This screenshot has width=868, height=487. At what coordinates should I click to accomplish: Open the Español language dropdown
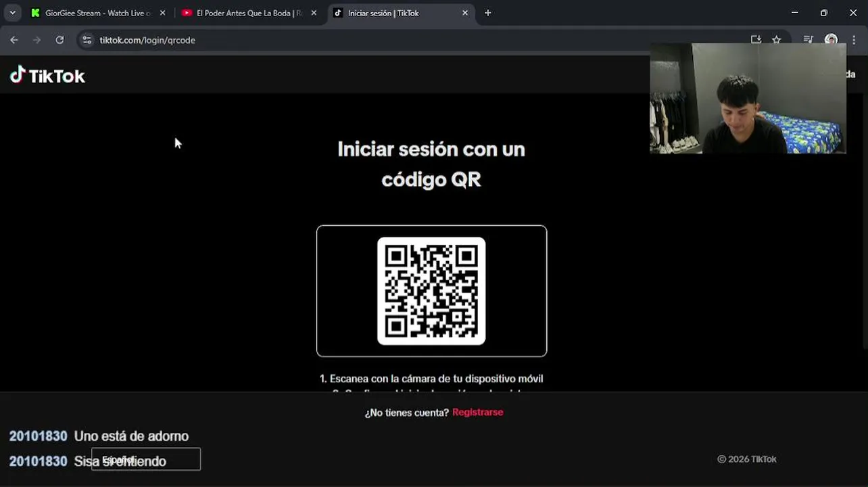146,459
